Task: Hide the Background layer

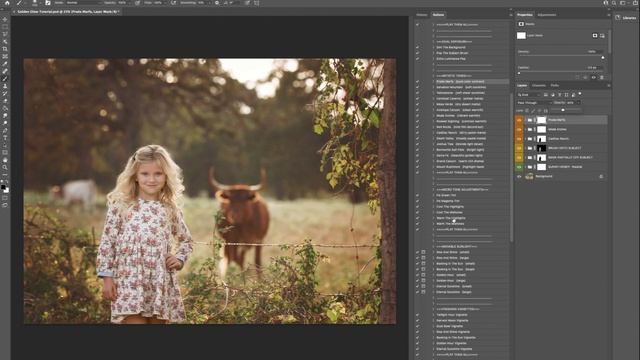Action: click(x=519, y=177)
